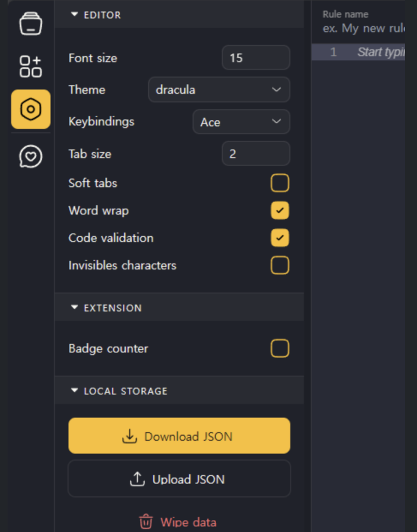Click the Soft tabs label

tap(93, 183)
